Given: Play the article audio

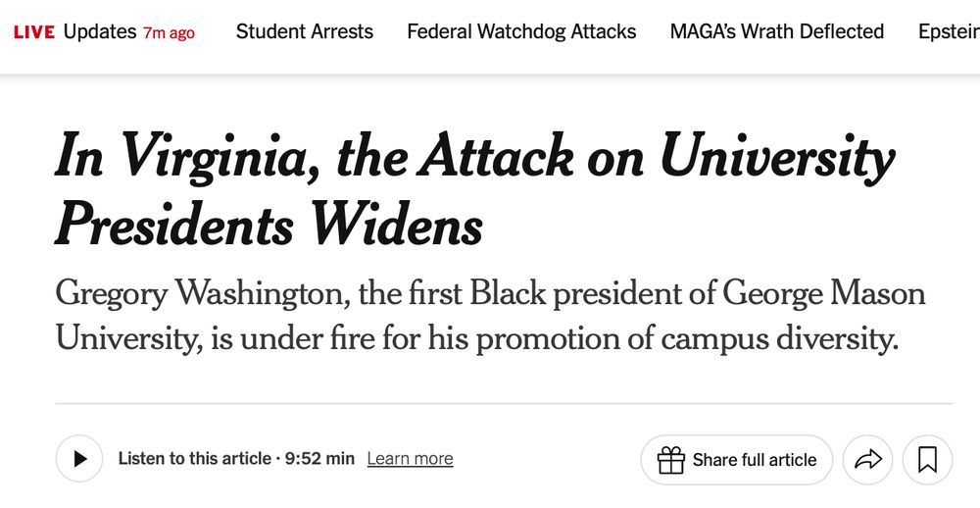Looking at the screenshot, I should [x=79, y=459].
